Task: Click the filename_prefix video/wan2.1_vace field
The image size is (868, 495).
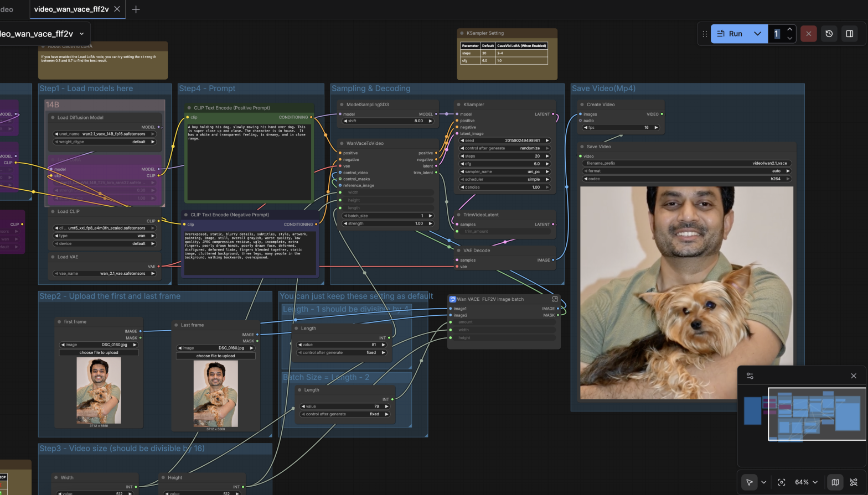Action: pos(687,163)
